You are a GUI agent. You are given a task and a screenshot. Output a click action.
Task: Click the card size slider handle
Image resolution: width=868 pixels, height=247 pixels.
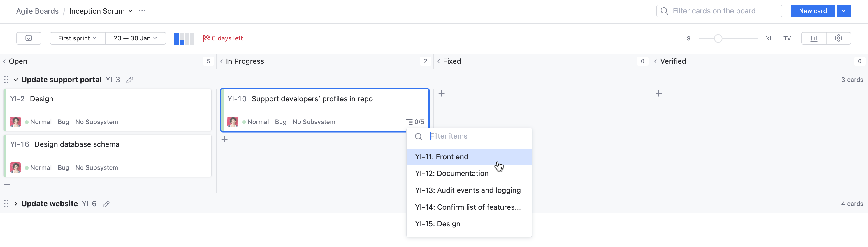pos(718,39)
